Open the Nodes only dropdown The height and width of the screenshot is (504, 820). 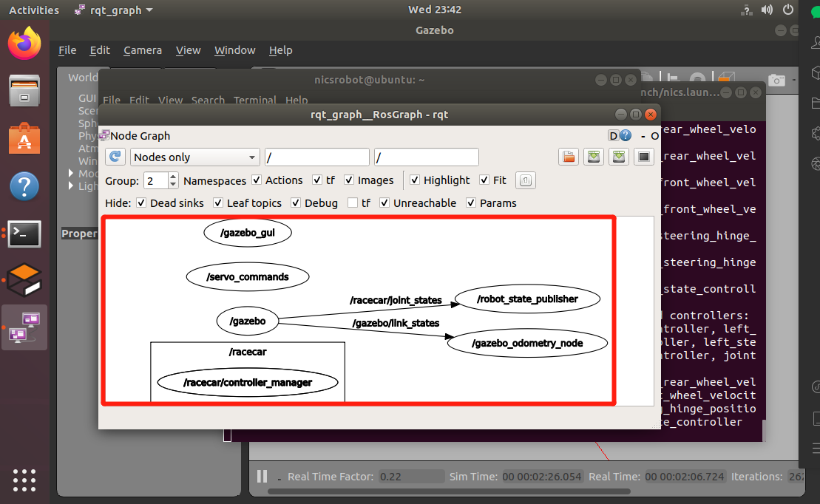[195, 157]
